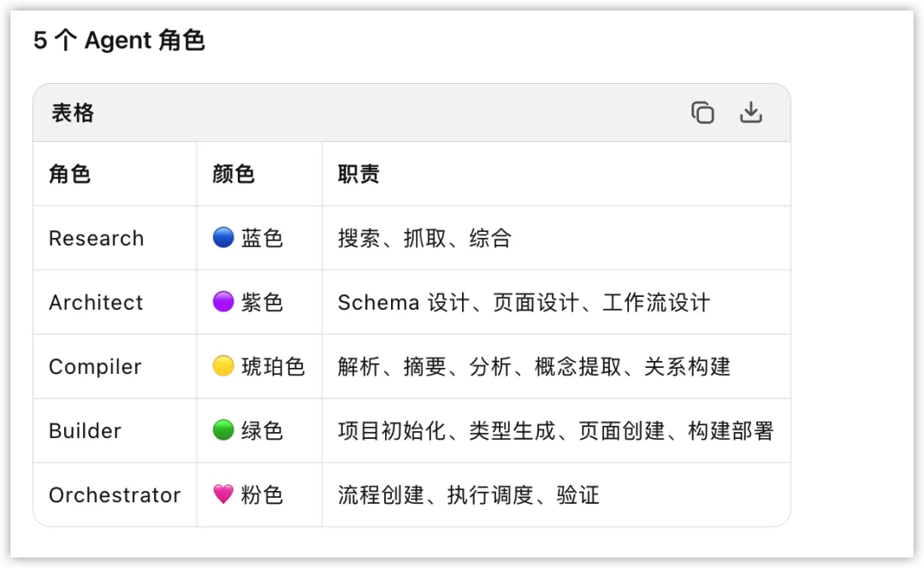Click the purple circle color emoji
Viewport: 924px width, 568px height.
click(223, 302)
